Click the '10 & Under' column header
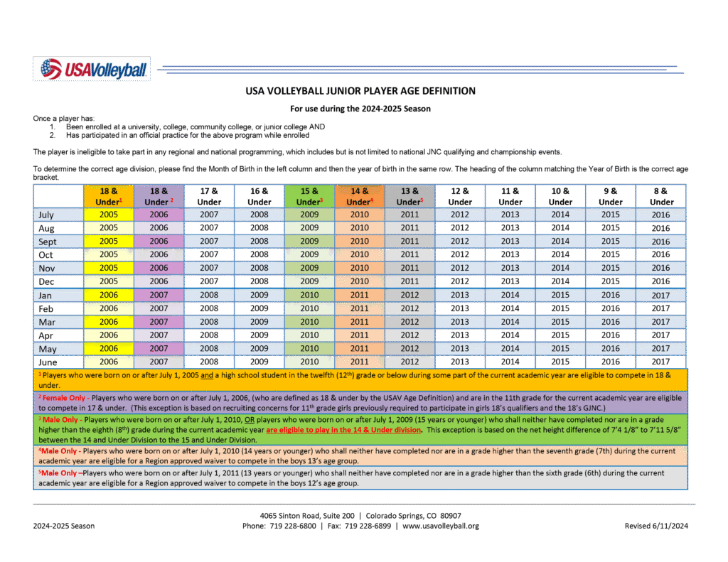 click(560, 196)
